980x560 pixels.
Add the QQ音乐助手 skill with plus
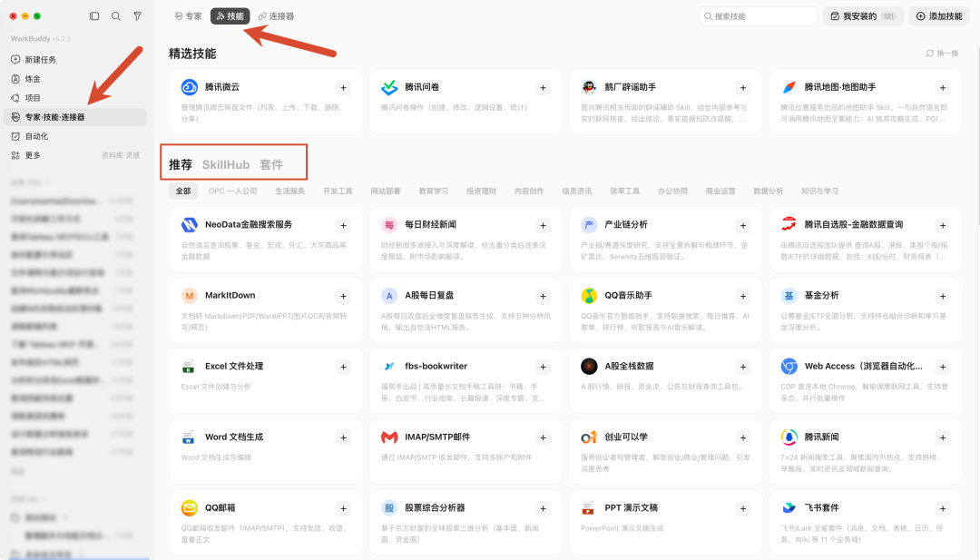click(743, 296)
